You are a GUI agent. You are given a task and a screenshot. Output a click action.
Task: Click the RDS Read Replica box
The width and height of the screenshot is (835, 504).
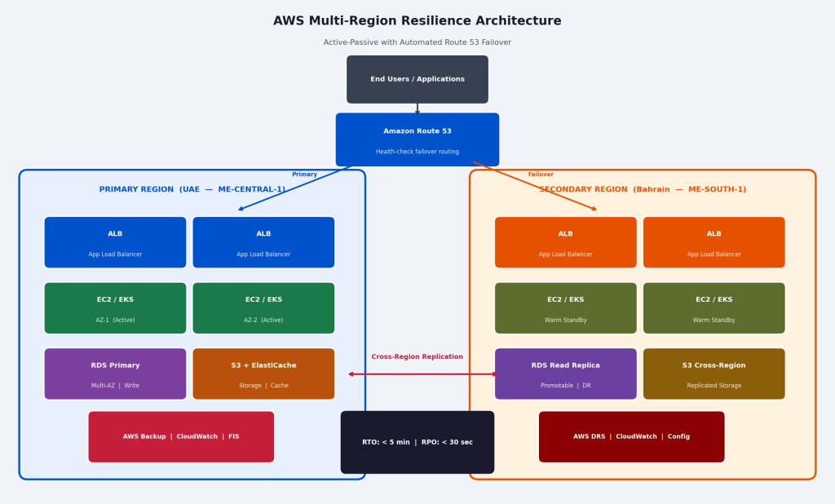566,374
